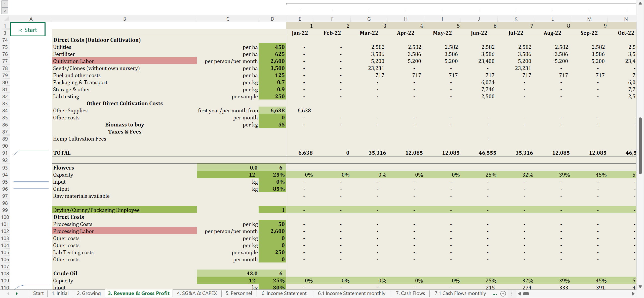Screen dimensions: 644x298
Task: Switch to '2. Growing' sheet tab
Action: coord(89,293)
